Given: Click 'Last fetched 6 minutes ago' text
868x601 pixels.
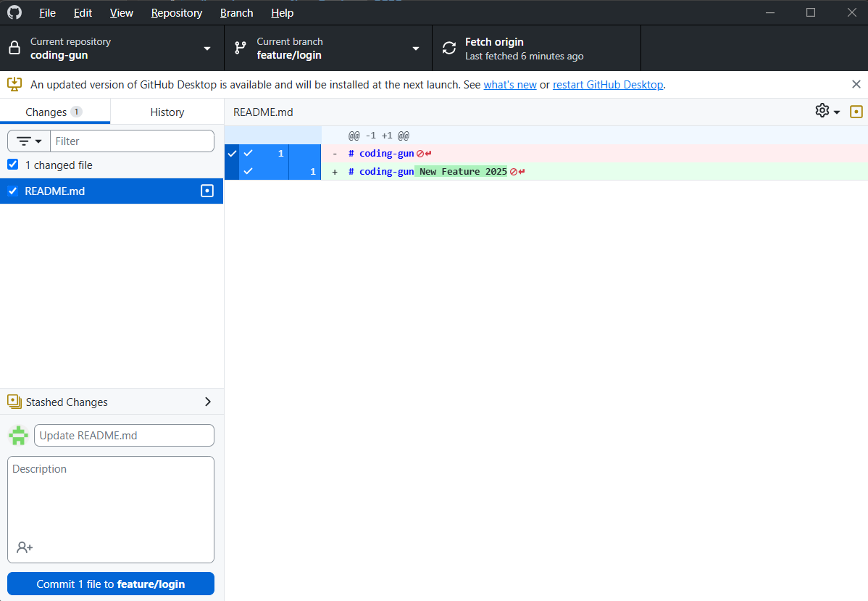Looking at the screenshot, I should [x=525, y=56].
